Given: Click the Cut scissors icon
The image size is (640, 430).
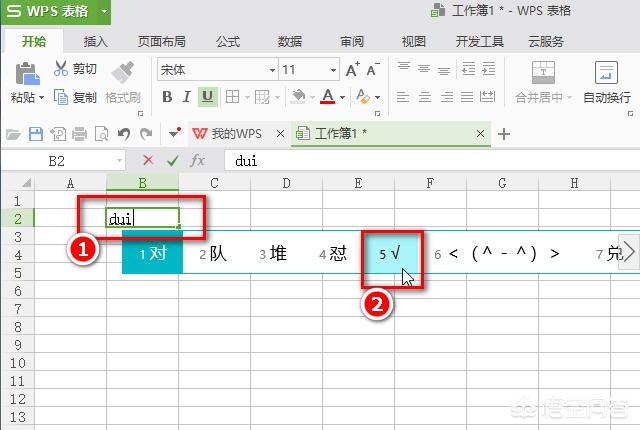Looking at the screenshot, I should [x=61, y=69].
